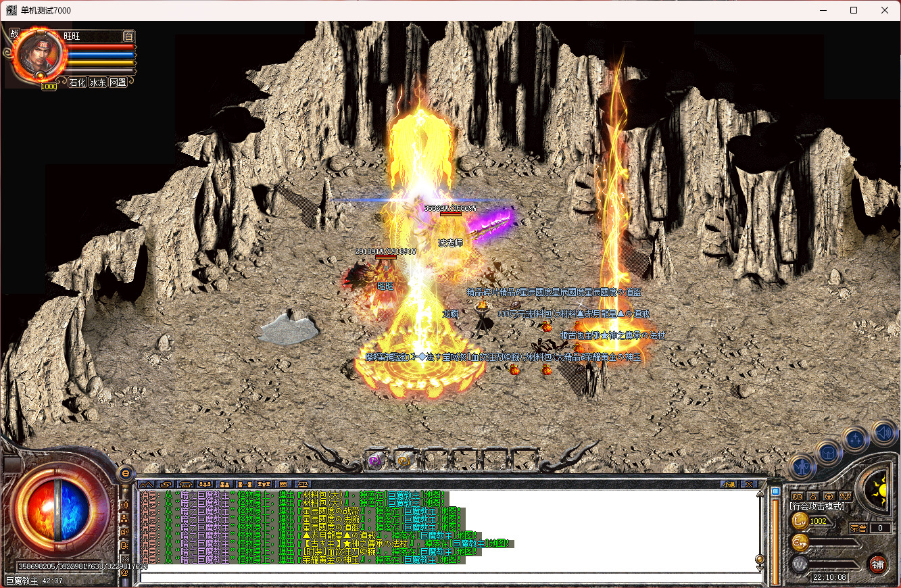Switch the 行会攻击模式 attack mode label

[x=817, y=507]
